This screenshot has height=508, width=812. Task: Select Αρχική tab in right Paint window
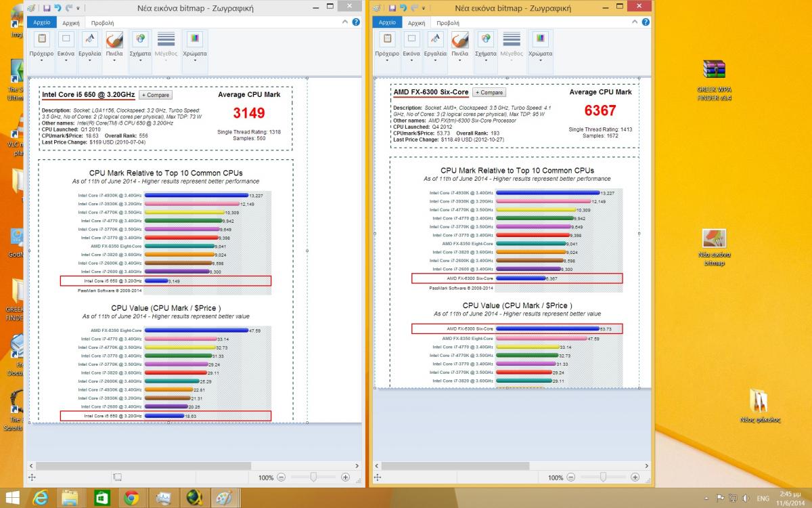point(417,22)
